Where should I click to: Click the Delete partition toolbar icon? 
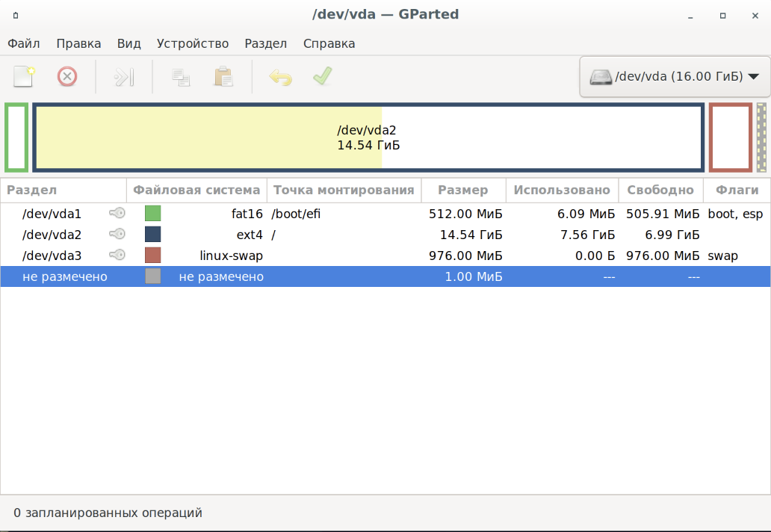click(x=67, y=77)
